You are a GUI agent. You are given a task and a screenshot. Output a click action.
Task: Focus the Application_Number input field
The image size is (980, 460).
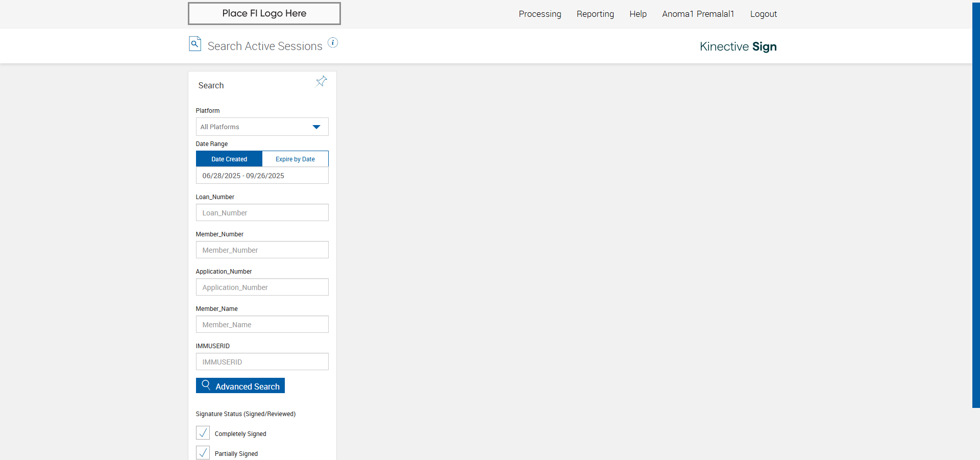pyautogui.click(x=262, y=287)
